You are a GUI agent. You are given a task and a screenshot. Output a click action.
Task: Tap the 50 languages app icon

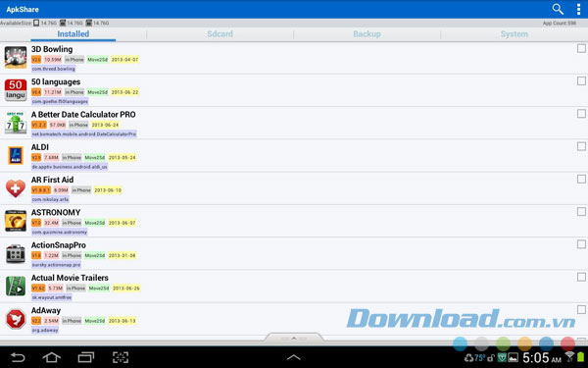16,90
